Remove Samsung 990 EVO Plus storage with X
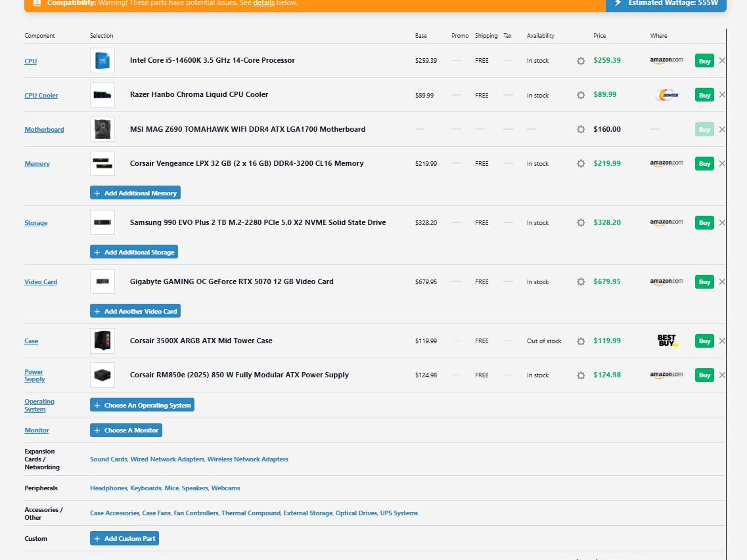This screenshot has height=560, width=747. point(722,222)
